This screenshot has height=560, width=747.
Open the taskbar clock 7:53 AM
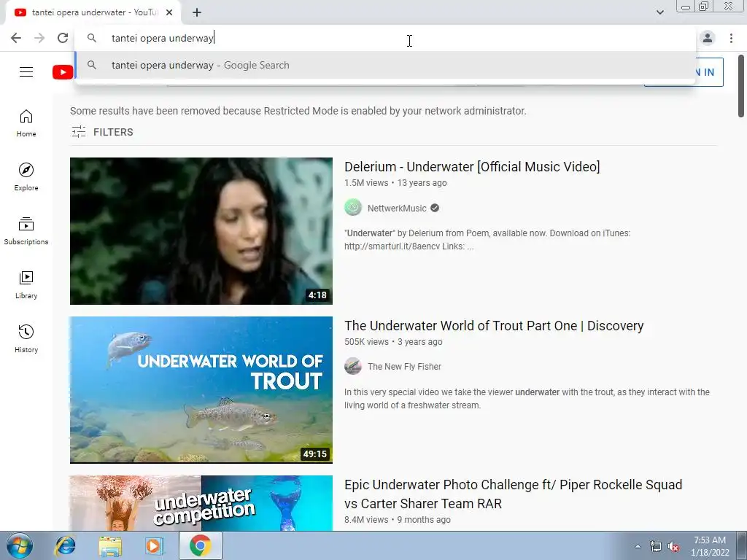click(x=710, y=546)
